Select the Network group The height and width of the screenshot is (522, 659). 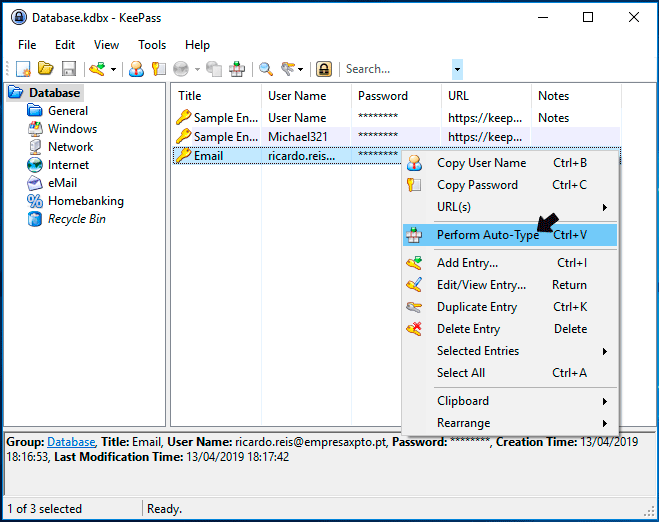click(71, 147)
